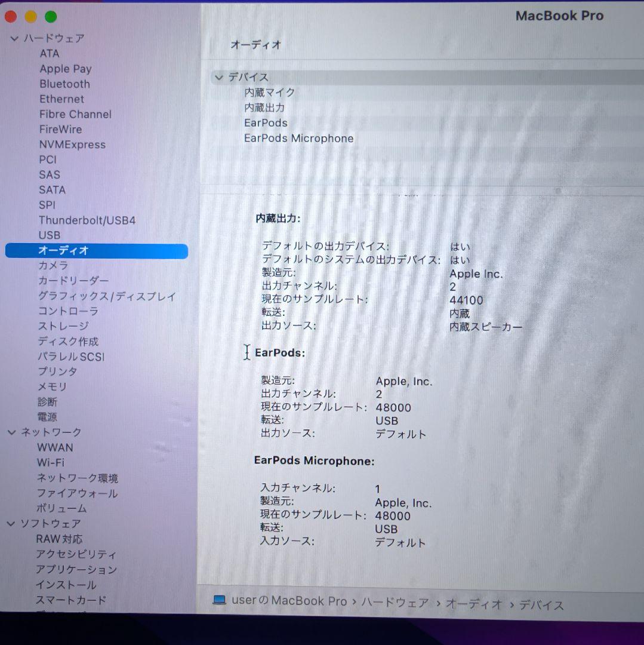The height and width of the screenshot is (645, 644).
Task: Select EarPods Microphone device row
Action: tap(298, 138)
